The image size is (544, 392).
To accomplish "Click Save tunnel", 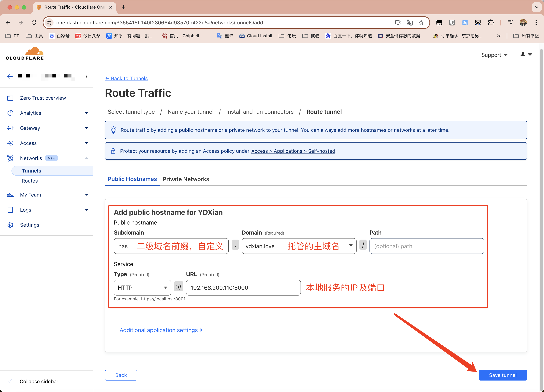I will pos(503,375).
